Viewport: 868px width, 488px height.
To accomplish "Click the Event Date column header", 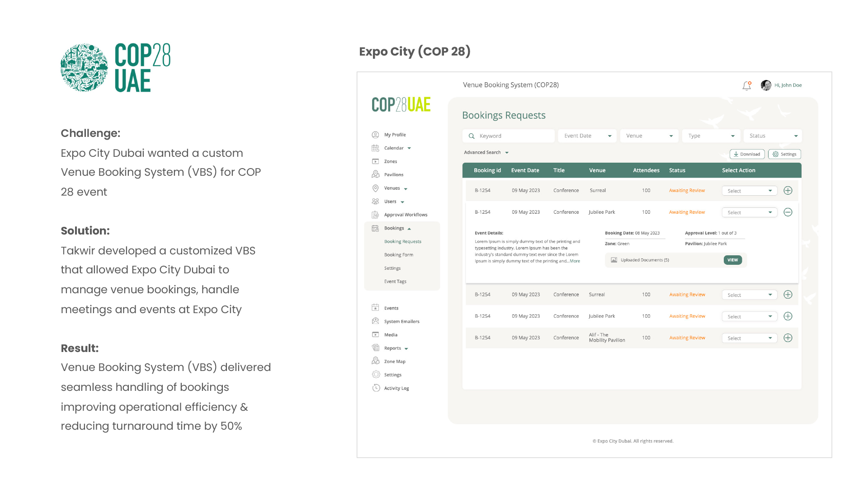I will click(525, 170).
